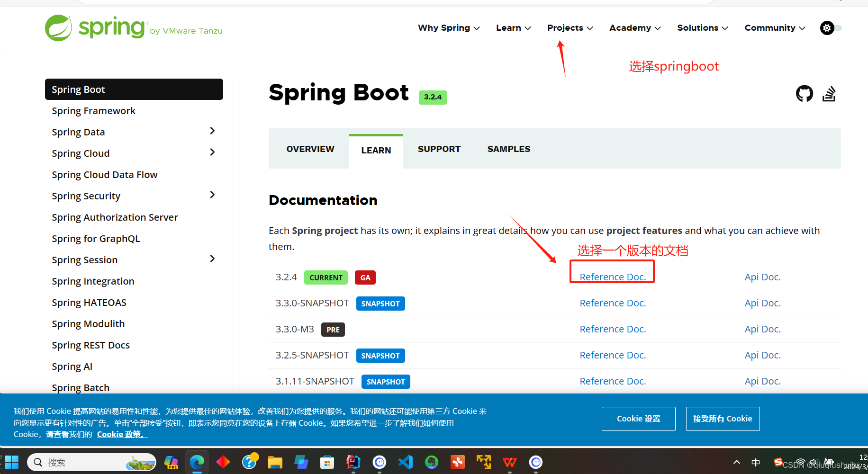Expand the Community dropdown menu
The image size is (868, 474).
point(775,28)
